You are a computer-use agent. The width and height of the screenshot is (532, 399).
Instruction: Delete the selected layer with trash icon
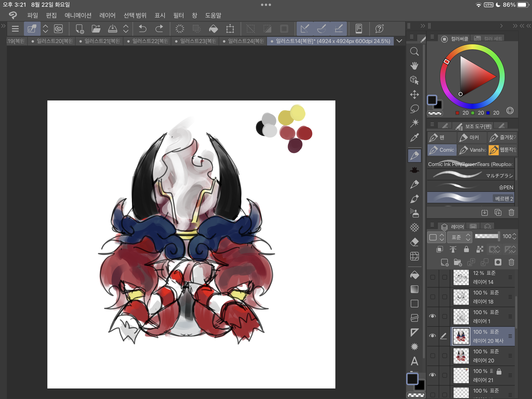(511, 262)
